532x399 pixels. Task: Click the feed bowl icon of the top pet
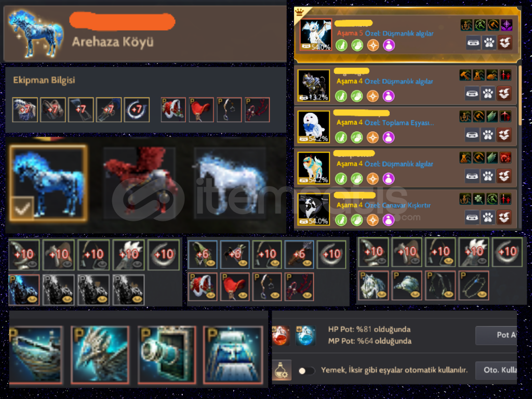pyautogui.click(x=473, y=43)
